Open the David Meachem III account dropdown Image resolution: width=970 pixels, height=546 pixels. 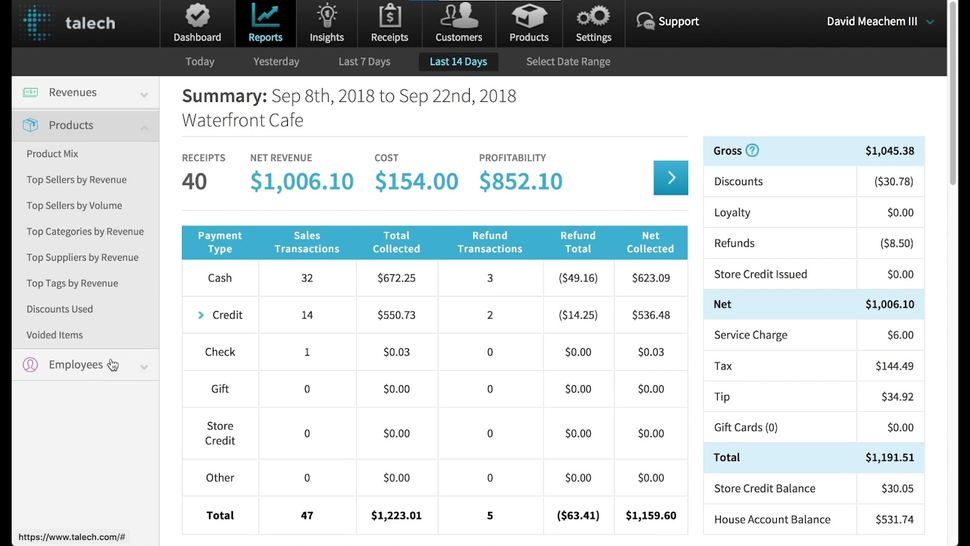click(x=880, y=21)
